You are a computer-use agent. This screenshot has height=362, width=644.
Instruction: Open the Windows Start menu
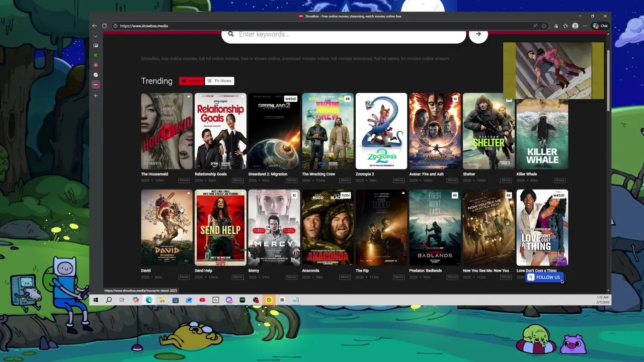(x=96, y=300)
